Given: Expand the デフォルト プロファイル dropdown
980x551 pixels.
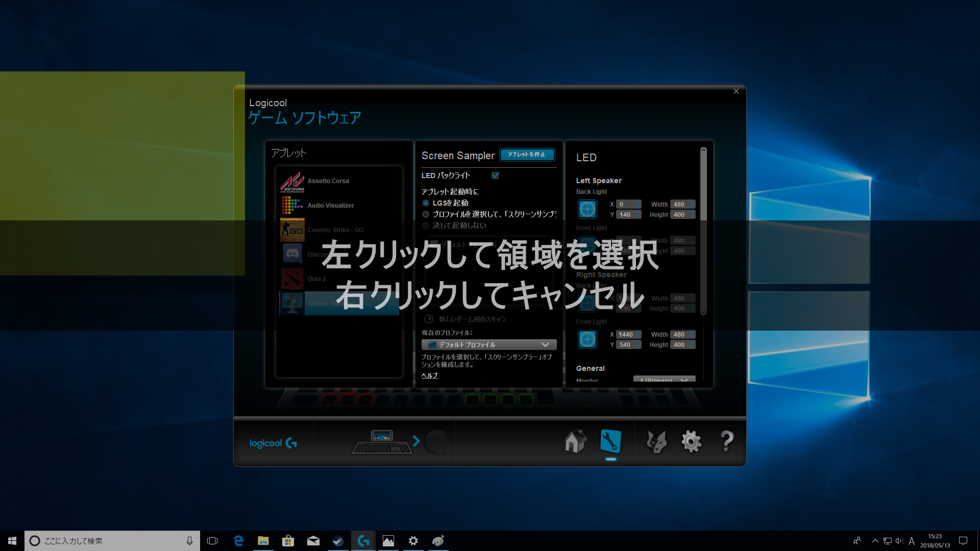Looking at the screenshot, I should coord(489,345).
